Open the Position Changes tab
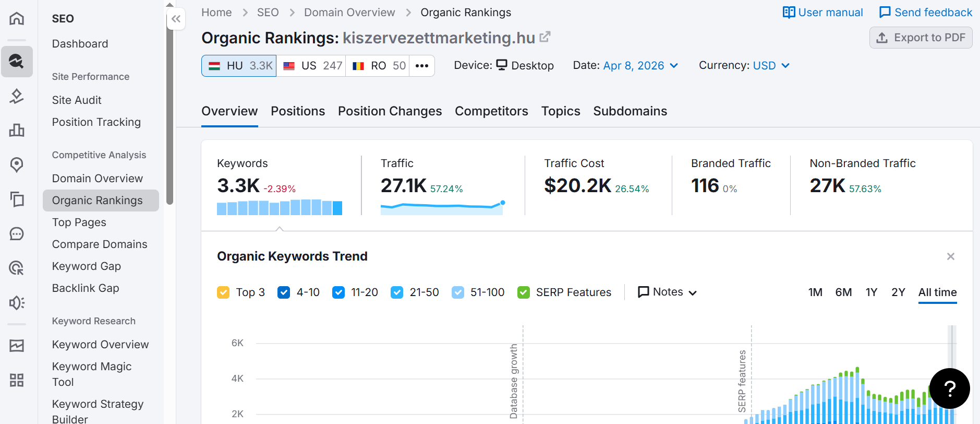This screenshot has height=424, width=980. pos(390,111)
